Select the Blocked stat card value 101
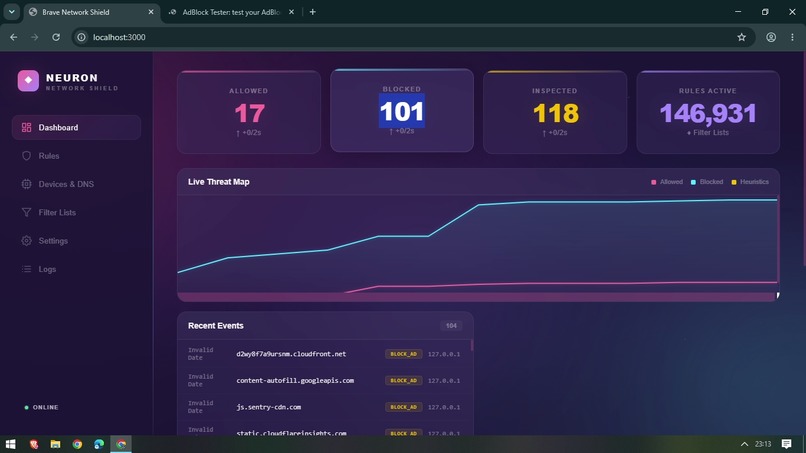 (402, 111)
